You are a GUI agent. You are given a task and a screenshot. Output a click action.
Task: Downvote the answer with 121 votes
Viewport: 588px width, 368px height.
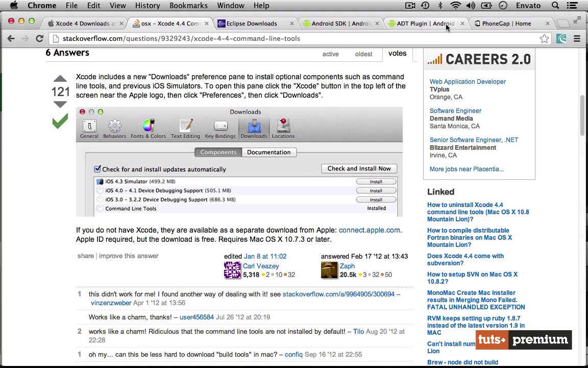pos(60,104)
